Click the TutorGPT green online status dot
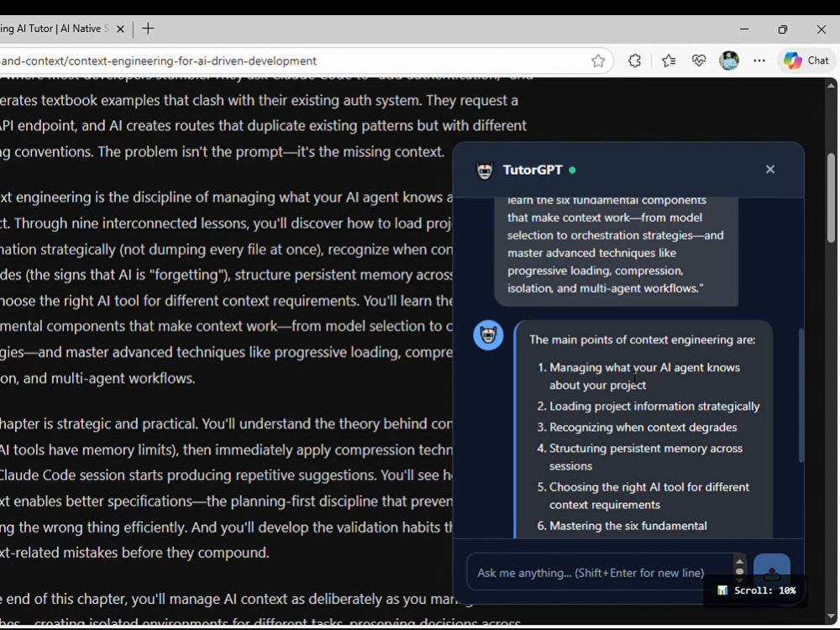Image resolution: width=840 pixels, height=630 pixels. click(x=572, y=170)
